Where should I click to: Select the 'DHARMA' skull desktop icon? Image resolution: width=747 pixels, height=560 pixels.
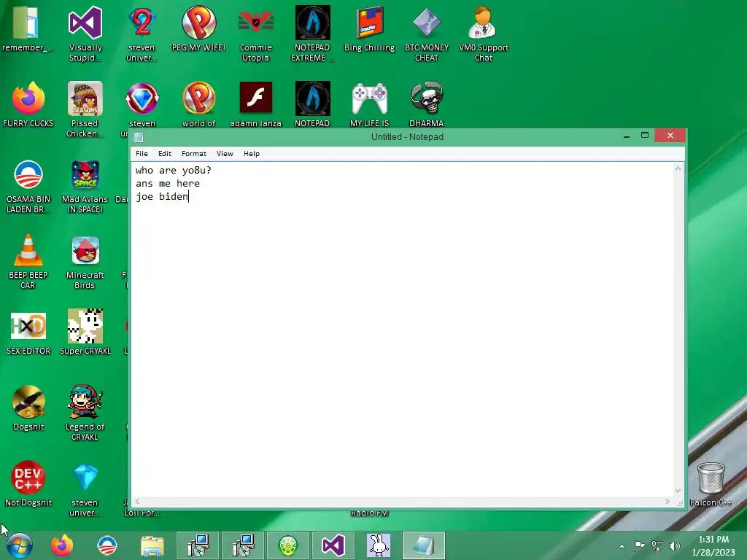coord(427,105)
